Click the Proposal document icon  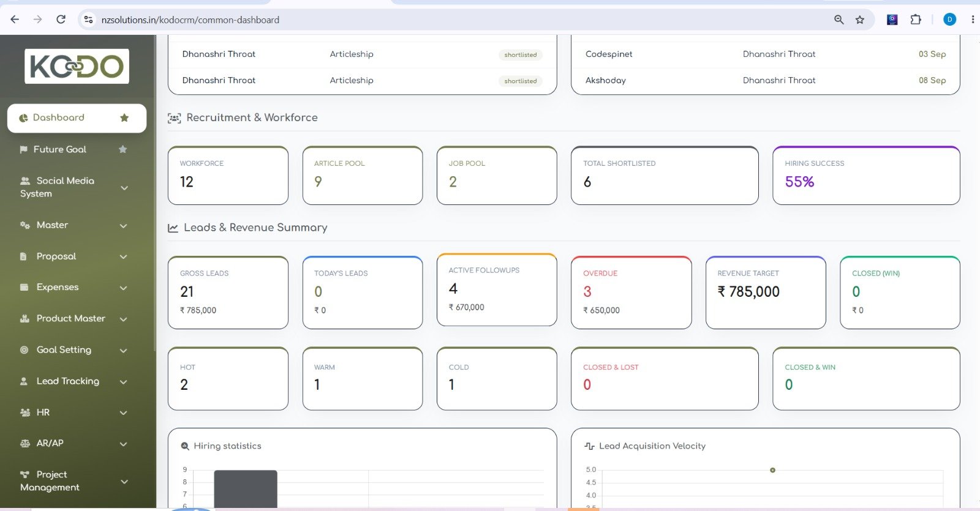tap(23, 256)
